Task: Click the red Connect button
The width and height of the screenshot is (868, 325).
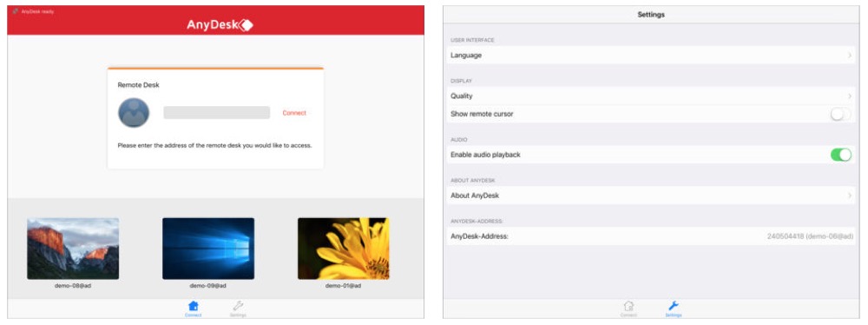Action: pyautogui.click(x=294, y=113)
